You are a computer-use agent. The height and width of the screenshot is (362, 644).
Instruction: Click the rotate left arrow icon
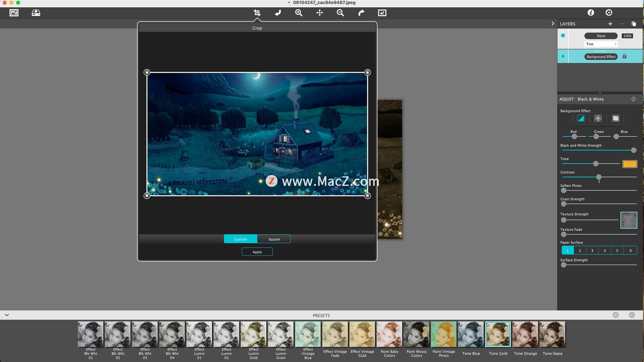pos(278,13)
